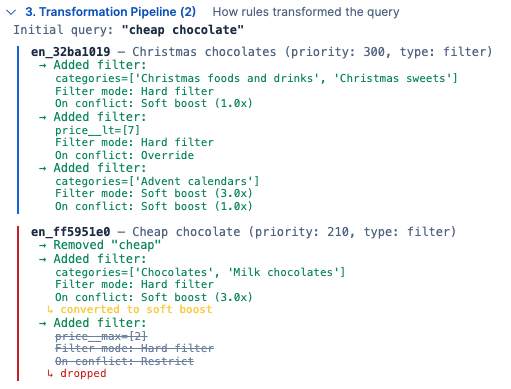The image size is (511, 389).
Task: Click categories 'Christmas foods and drinks' filter line
Action: [256, 78]
